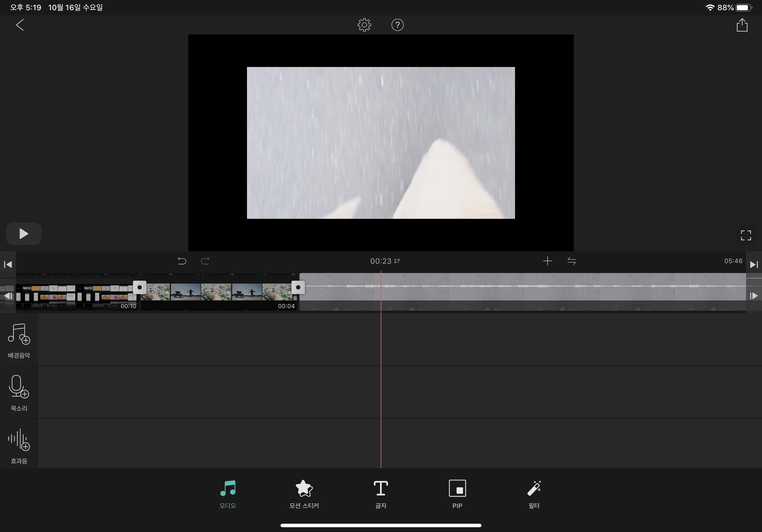The image size is (762, 532).
Task: Redo the last edit
Action: 205,261
